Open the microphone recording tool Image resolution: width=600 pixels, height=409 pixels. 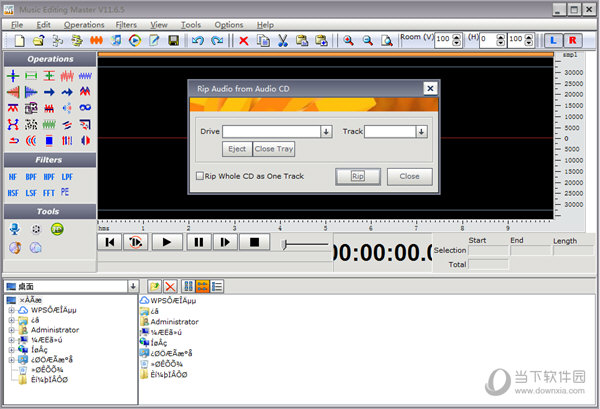15,229
